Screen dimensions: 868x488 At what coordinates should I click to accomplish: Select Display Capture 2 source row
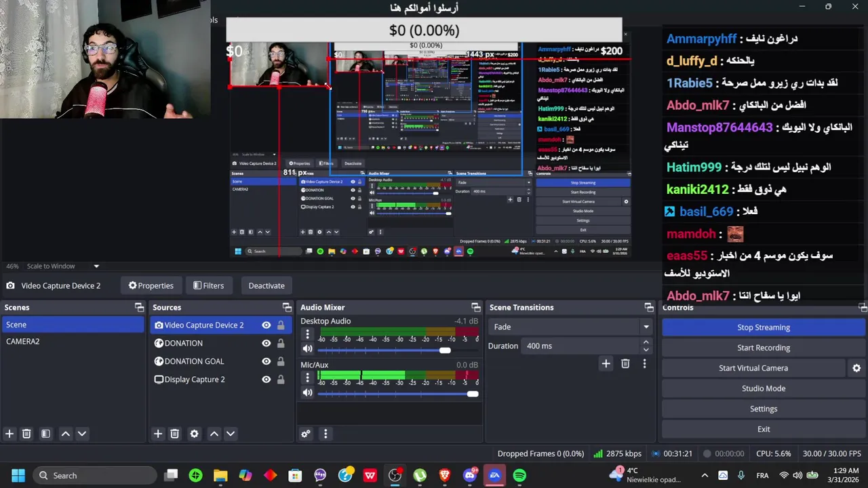pos(220,380)
